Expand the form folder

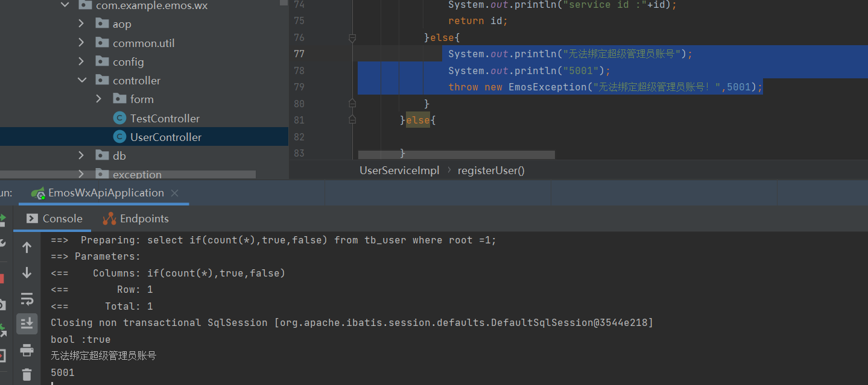99,99
